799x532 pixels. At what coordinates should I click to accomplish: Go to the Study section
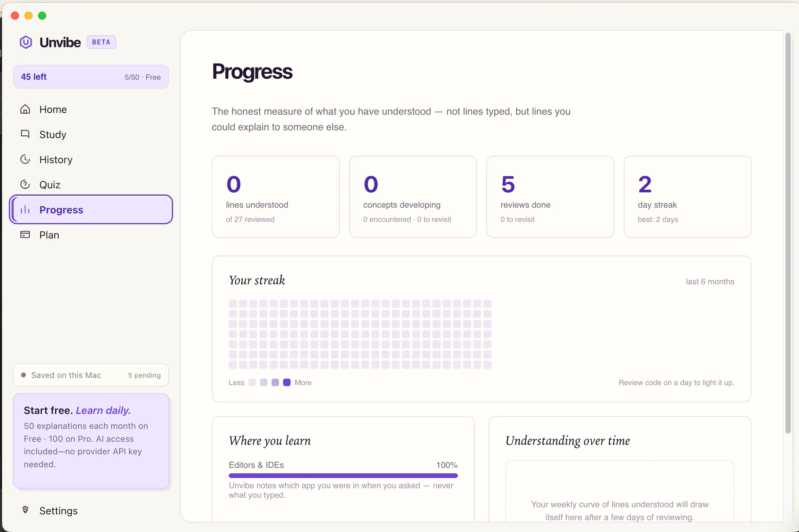[x=91, y=134]
